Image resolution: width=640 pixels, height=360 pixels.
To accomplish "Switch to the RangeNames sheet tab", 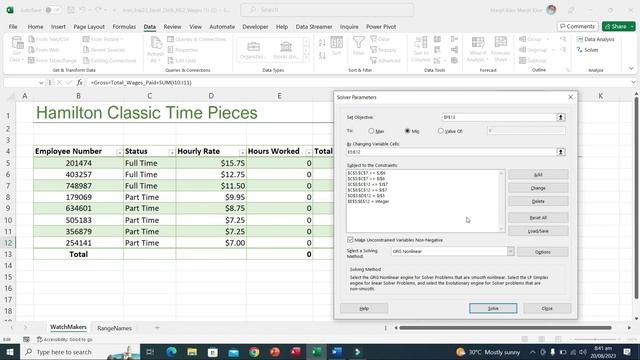I will 114,328.
